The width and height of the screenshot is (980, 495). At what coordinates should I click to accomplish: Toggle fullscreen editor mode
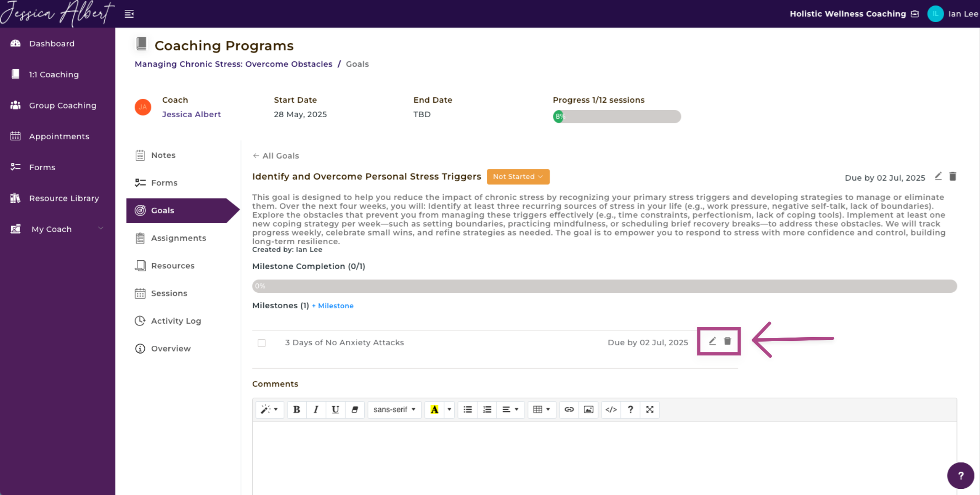pos(650,409)
